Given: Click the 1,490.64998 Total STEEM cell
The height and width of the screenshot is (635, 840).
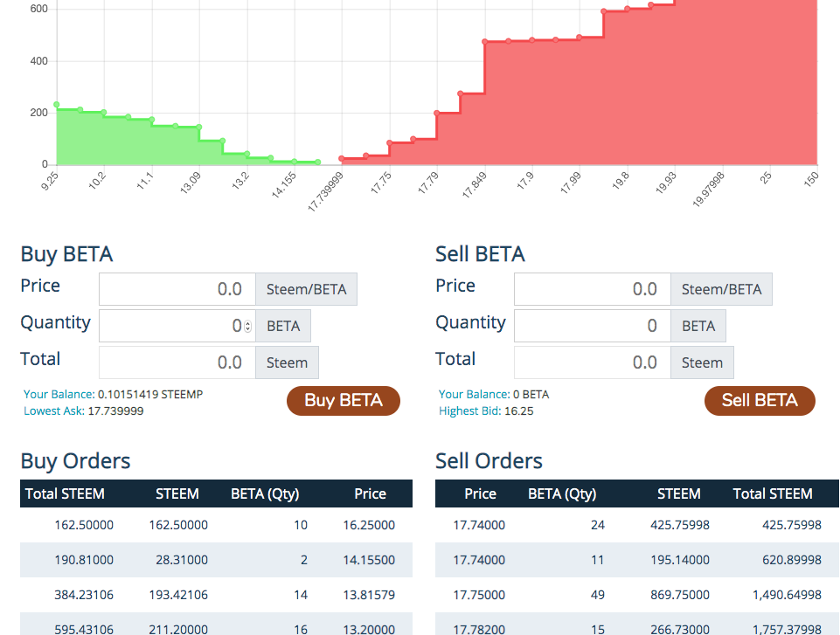Looking at the screenshot, I should point(787,595).
